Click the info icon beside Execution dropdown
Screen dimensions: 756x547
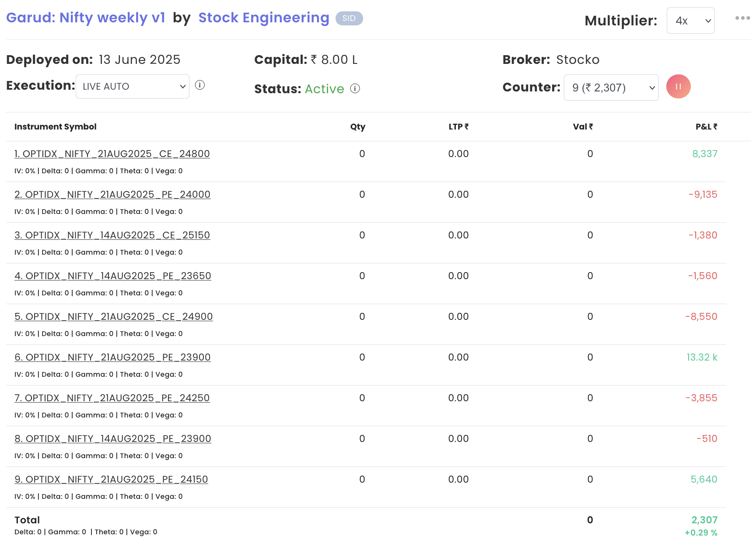pyautogui.click(x=200, y=85)
